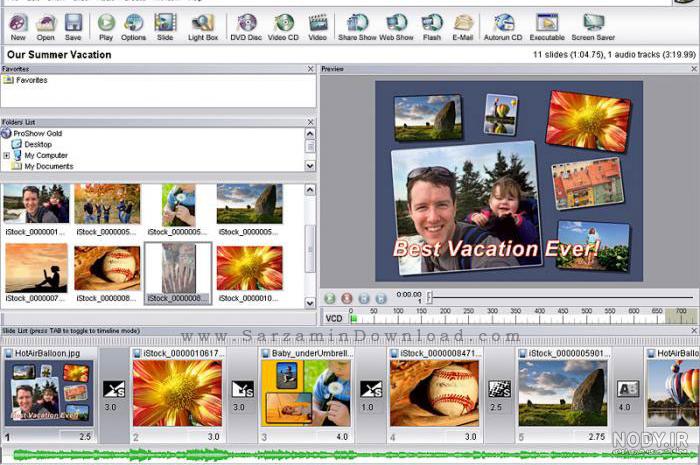Click the Video output icon
The image size is (700, 465).
pos(317,27)
